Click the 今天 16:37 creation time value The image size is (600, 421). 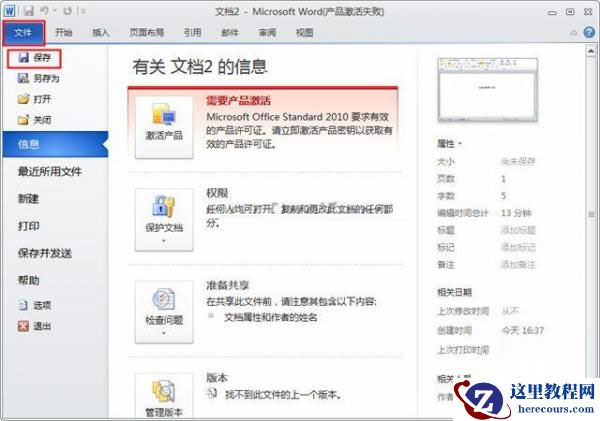523,330
